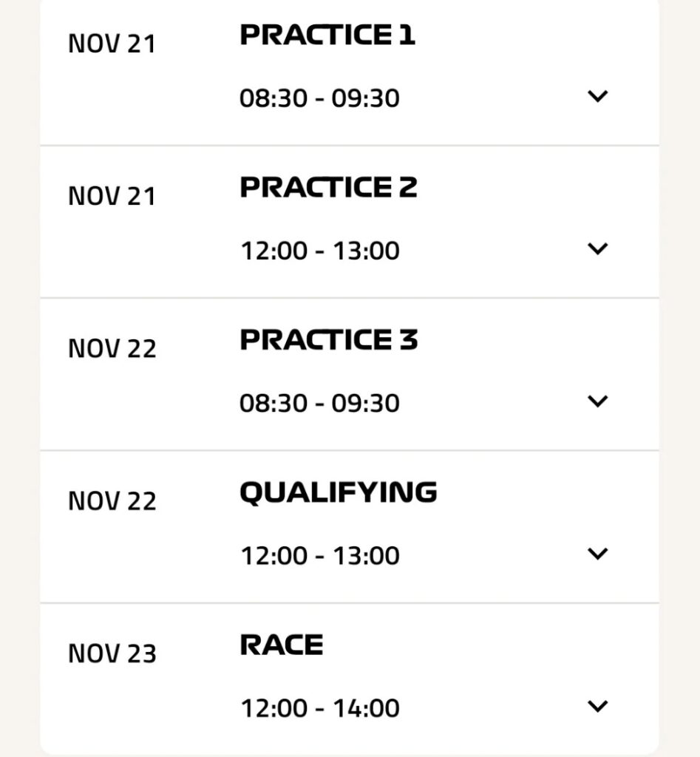
Task: Select the NOV 21 date beside Practice 2
Action: 112,197
